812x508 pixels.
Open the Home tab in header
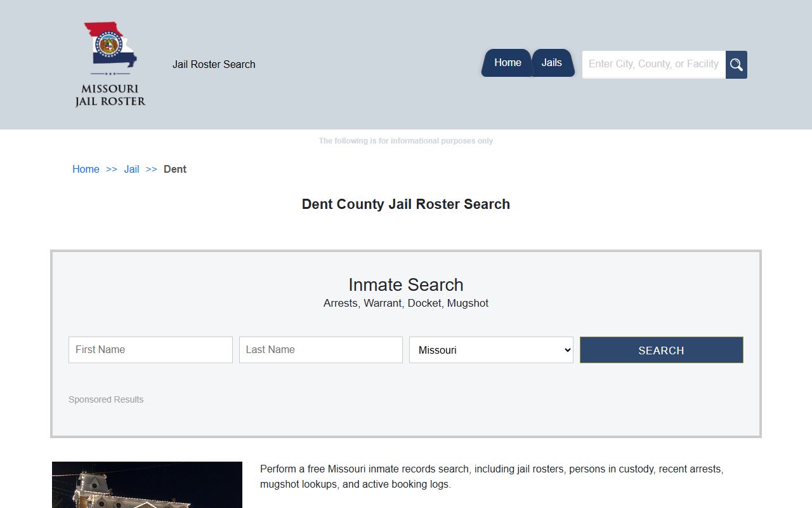507,63
